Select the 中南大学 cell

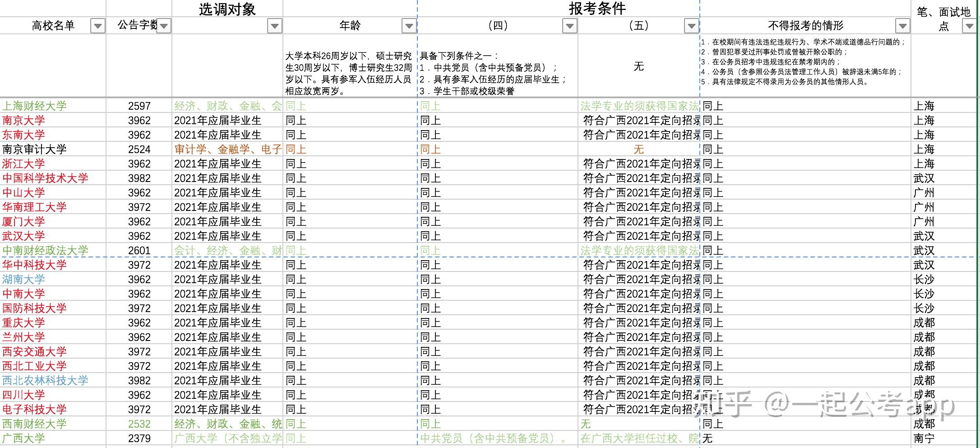[x=53, y=294]
